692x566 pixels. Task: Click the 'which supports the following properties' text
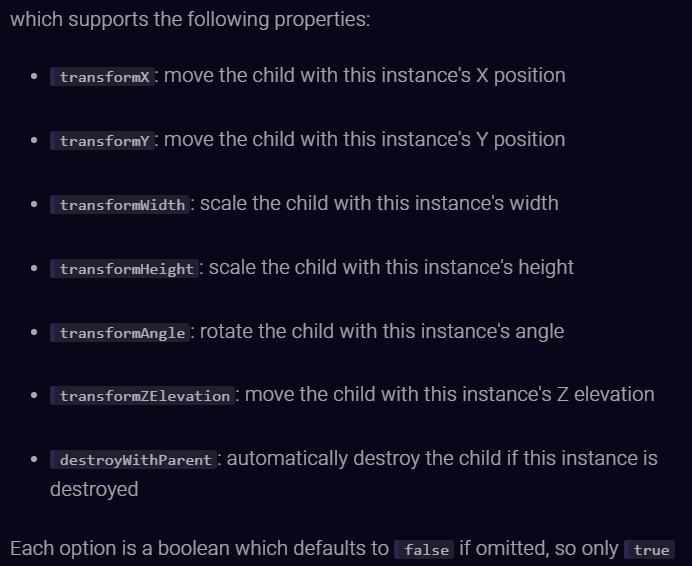[190, 20]
